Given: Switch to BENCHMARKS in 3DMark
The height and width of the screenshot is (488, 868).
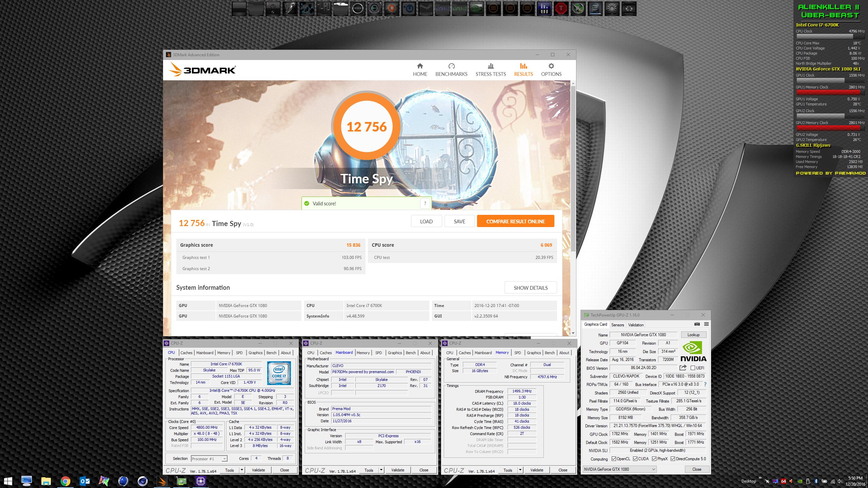Looking at the screenshot, I should [451, 70].
